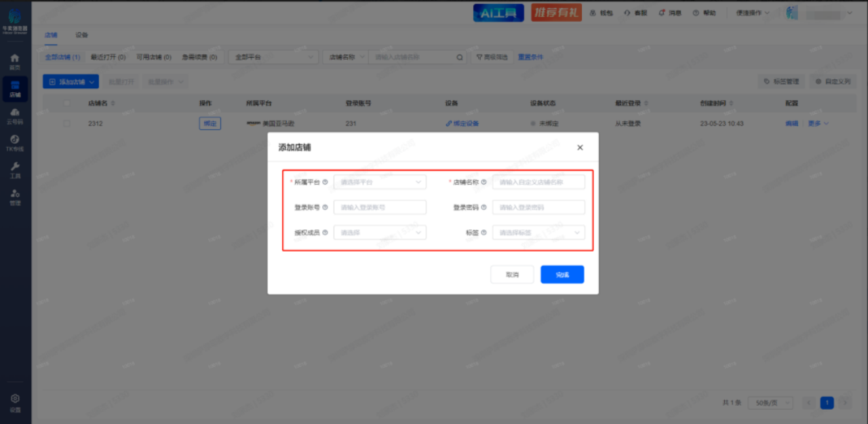
Task: Click the 绑定设备 link
Action: pyautogui.click(x=462, y=123)
